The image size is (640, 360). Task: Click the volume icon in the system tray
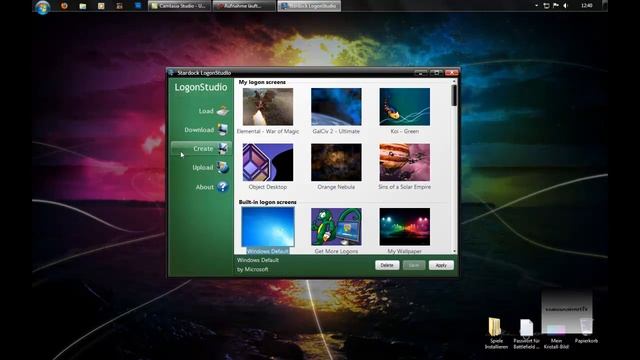tap(566, 6)
